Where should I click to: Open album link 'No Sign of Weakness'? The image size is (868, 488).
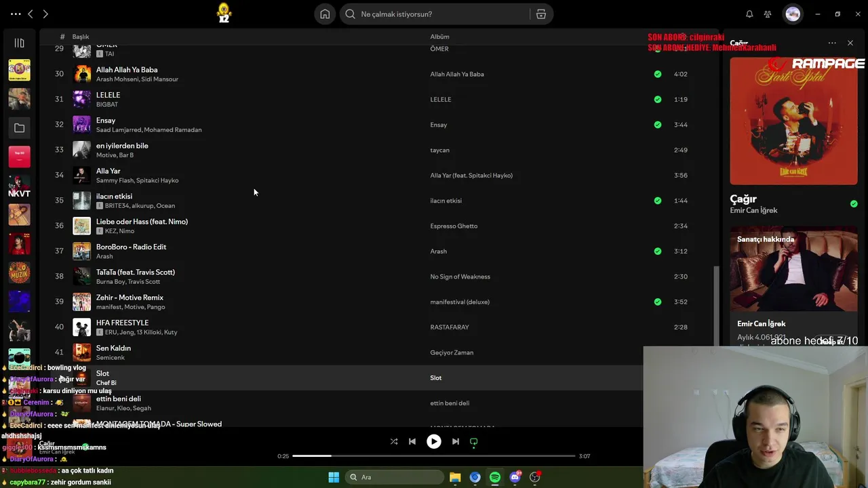[460, 277]
